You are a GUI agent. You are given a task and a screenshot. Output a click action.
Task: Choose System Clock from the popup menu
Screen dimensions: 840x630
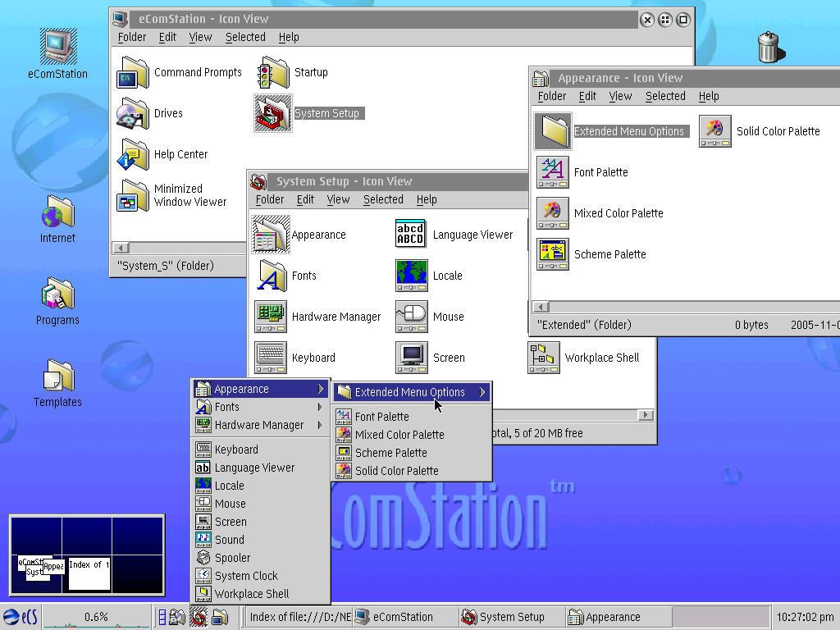pyautogui.click(x=261, y=576)
